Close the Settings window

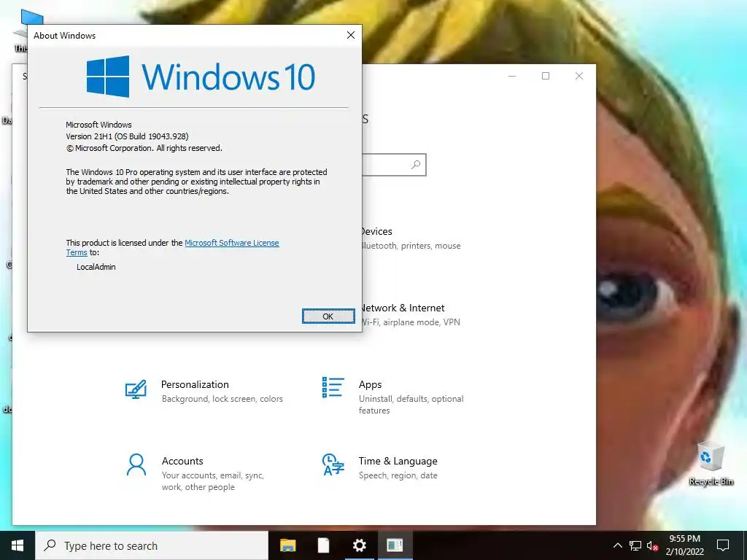click(578, 76)
